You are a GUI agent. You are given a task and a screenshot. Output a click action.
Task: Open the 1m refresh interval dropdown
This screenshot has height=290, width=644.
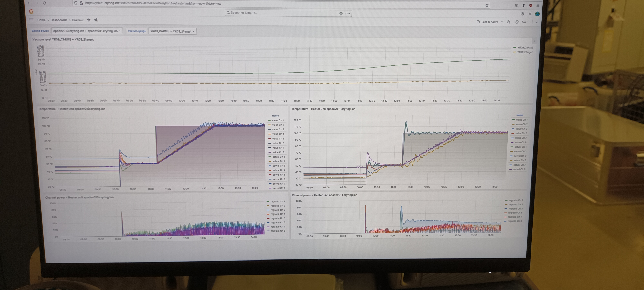[525, 22]
